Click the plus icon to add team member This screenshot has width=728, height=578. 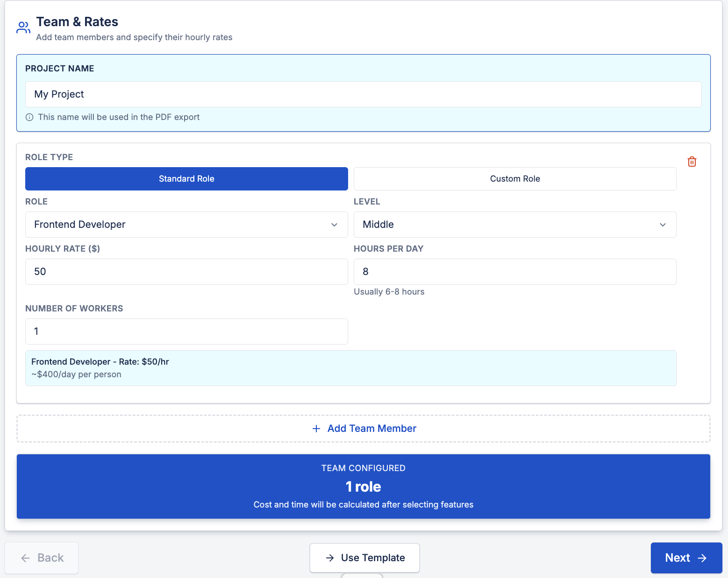click(316, 429)
